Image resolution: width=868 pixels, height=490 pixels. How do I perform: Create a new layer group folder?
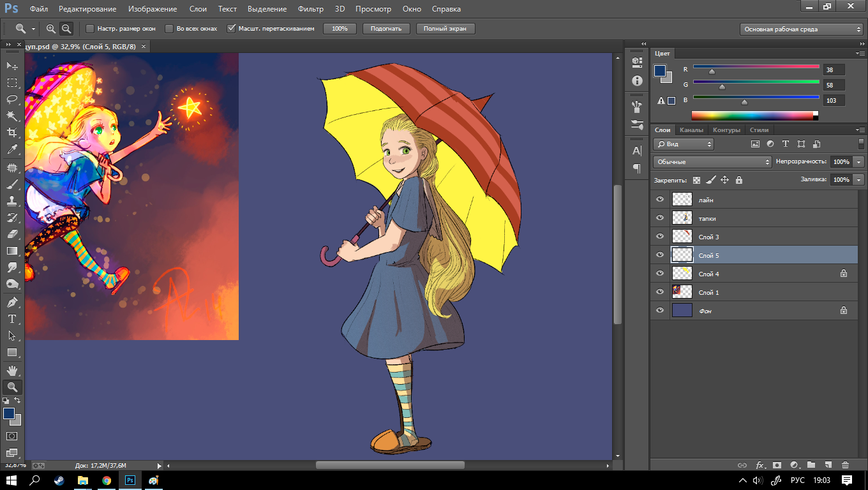coord(811,465)
